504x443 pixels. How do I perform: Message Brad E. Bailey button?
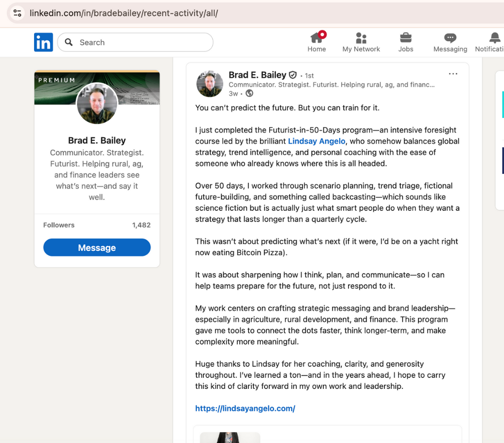[97, 247]
